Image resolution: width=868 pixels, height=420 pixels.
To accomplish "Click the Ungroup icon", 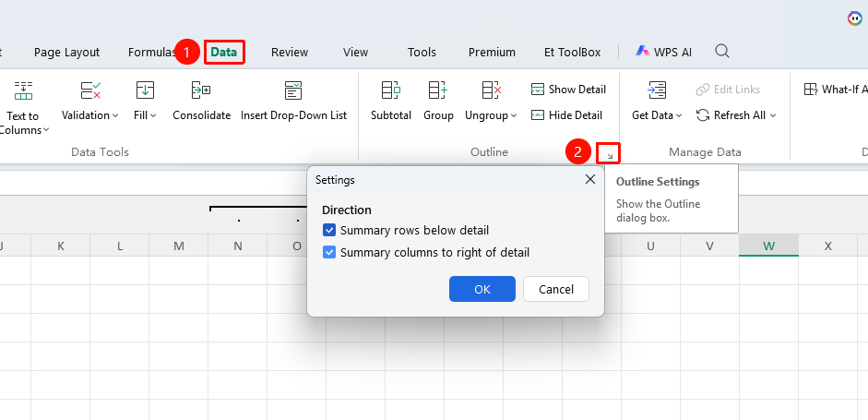I will [x=491, y=90].
